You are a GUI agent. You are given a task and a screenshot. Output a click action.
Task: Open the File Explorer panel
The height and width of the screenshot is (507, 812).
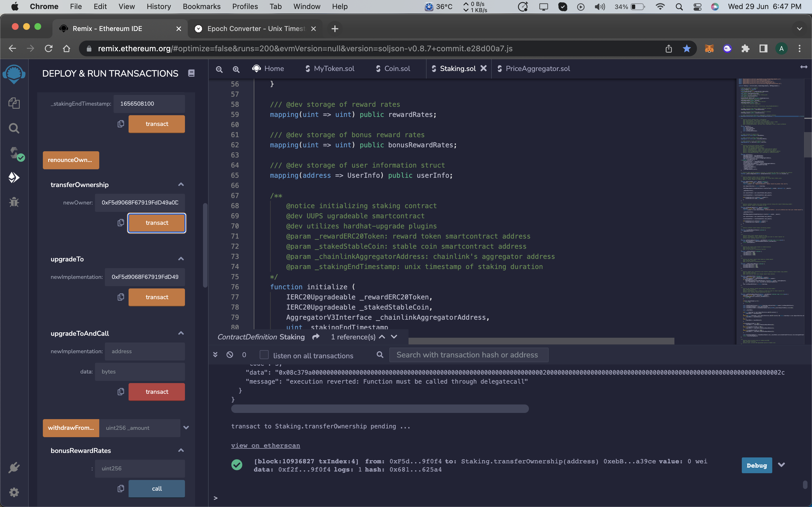(x=14, y=103)
